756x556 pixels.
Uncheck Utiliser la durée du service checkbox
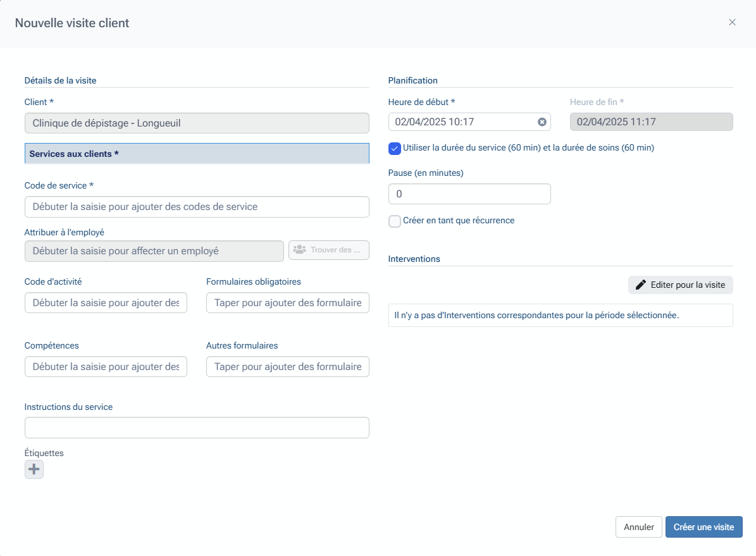pyautogui.click(x=395, y=149)
